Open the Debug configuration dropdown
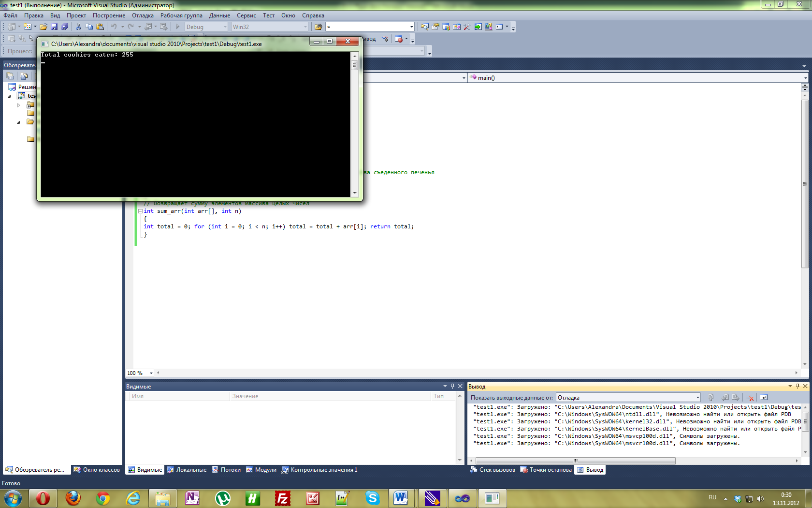The width and height of the screenshot is (812, 508). click(225, 27)
